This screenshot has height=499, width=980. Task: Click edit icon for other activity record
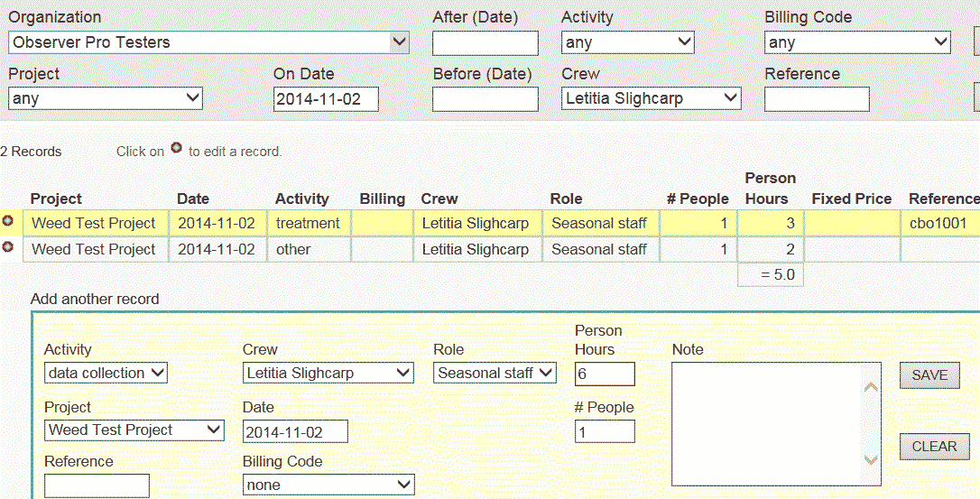pyautogui.click(x=8, y=247)
